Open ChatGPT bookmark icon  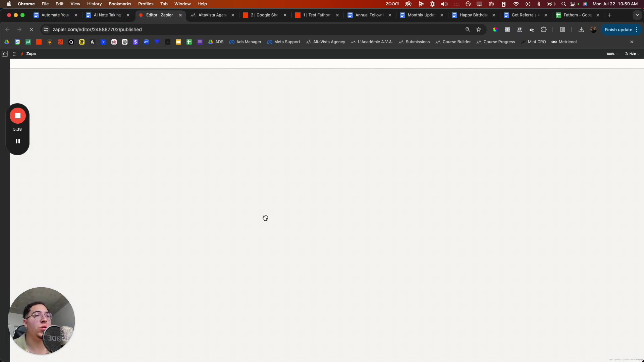click(x=125, y=42)
